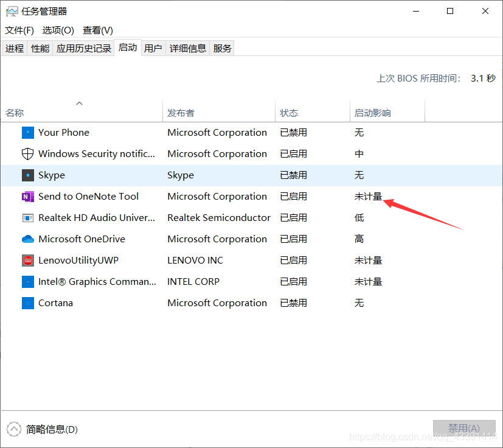Click the Task Manager title bar icon
This screenshot has height=448, width=503.
12,12
